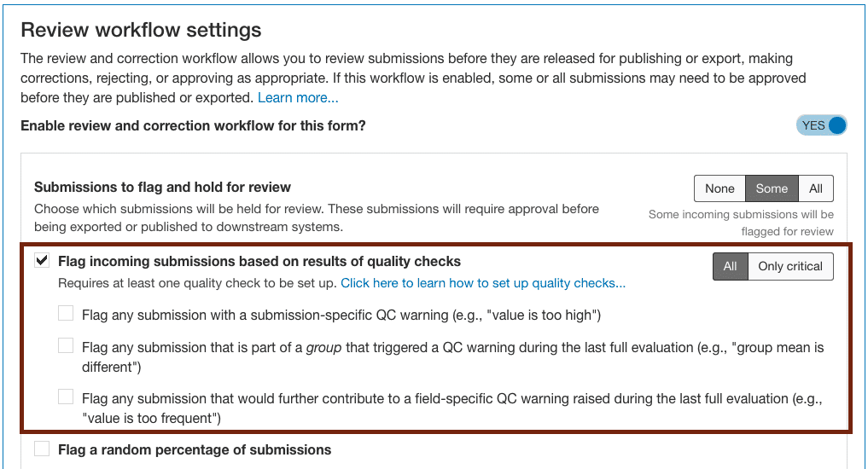The width and height of the screenshot is (868, 469).
Task: Click the "value is too frequent" option label text
Action: tap(451, 408)
